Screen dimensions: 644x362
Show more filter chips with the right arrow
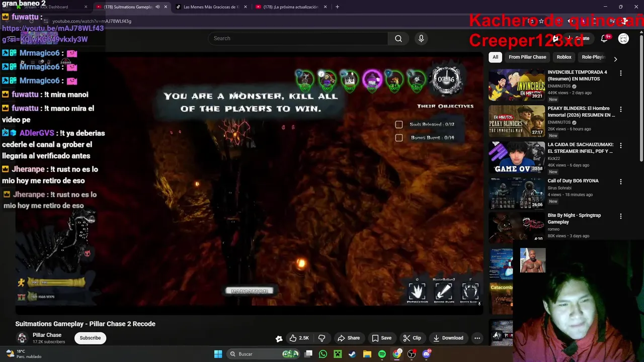click(x=615, y=59)
